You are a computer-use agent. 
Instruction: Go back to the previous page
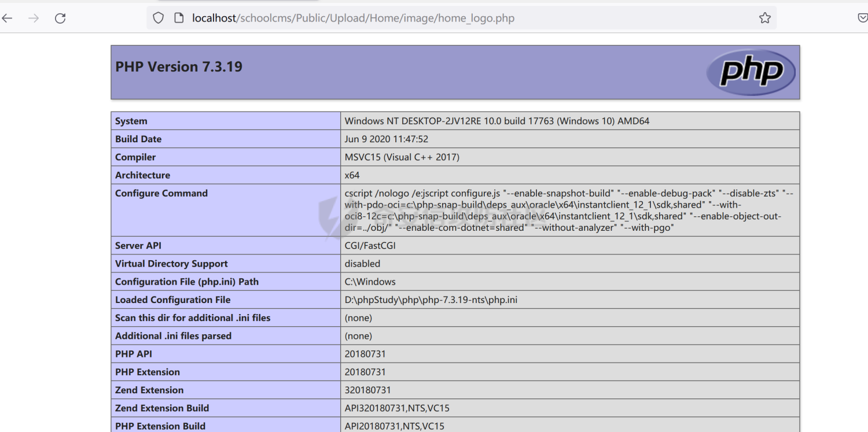(7, 19)
